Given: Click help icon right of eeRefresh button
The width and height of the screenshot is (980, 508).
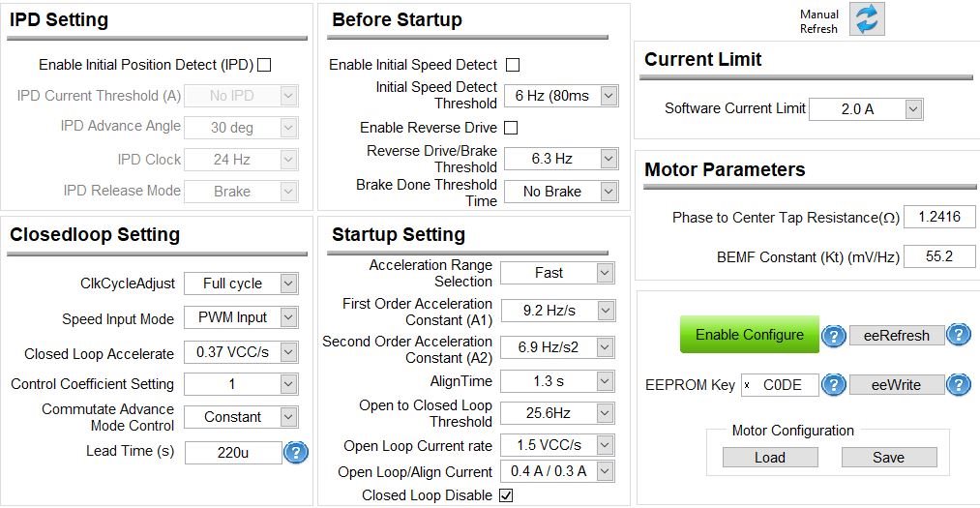Looking at the screenshot, I should coord(958,335).
